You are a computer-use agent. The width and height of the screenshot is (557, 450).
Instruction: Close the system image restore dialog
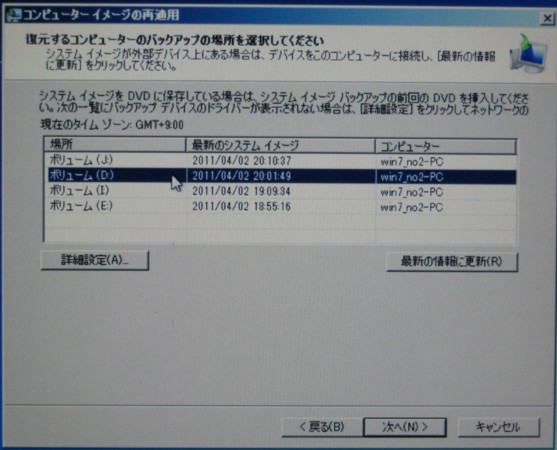tap(546, 18)
